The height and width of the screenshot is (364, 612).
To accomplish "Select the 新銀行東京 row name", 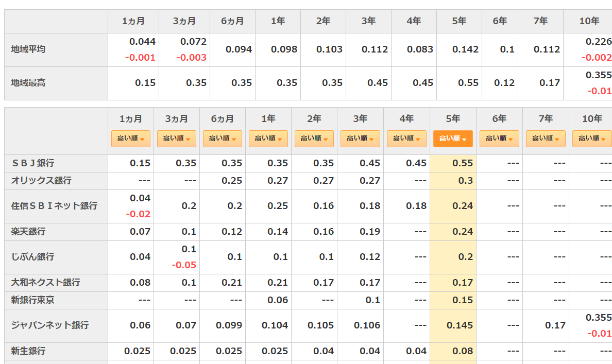I will click(33, 300).
